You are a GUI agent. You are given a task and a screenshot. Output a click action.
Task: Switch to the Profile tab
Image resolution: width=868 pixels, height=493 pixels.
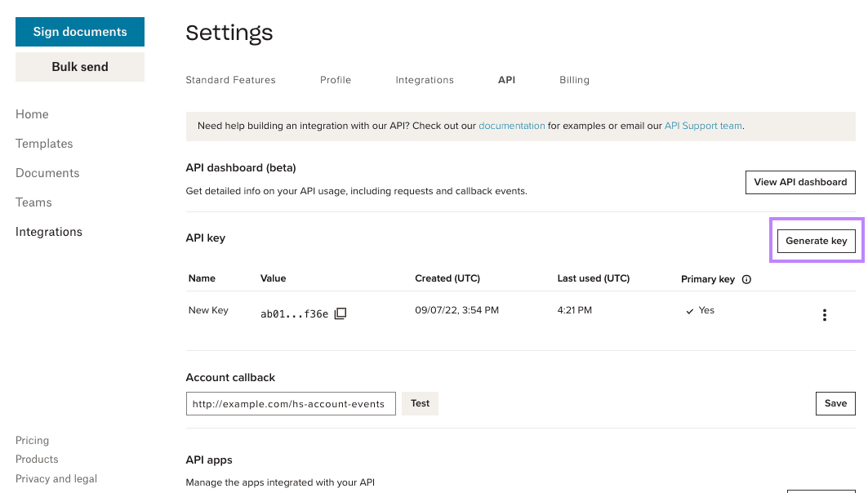pyautogui.click(x=335, y=80)
